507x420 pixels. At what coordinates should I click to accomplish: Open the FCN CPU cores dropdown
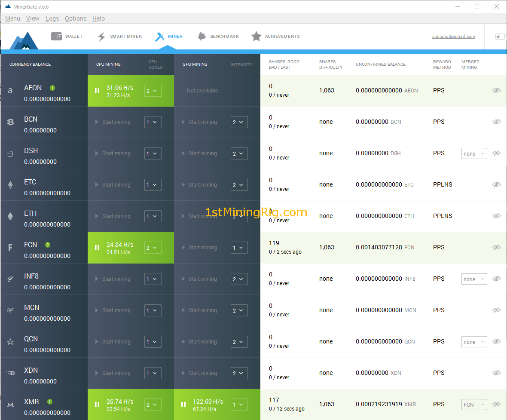point(153,248)
